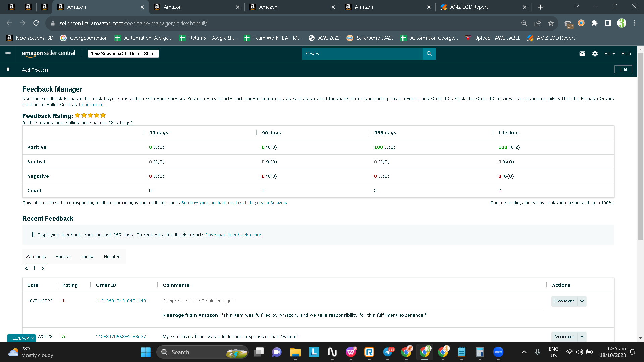Image resolution: width=644 pixels, height=362 pixels.
Task: Expand action arrow for order 112-3634343-8451449
Action: tap(582, 301)
